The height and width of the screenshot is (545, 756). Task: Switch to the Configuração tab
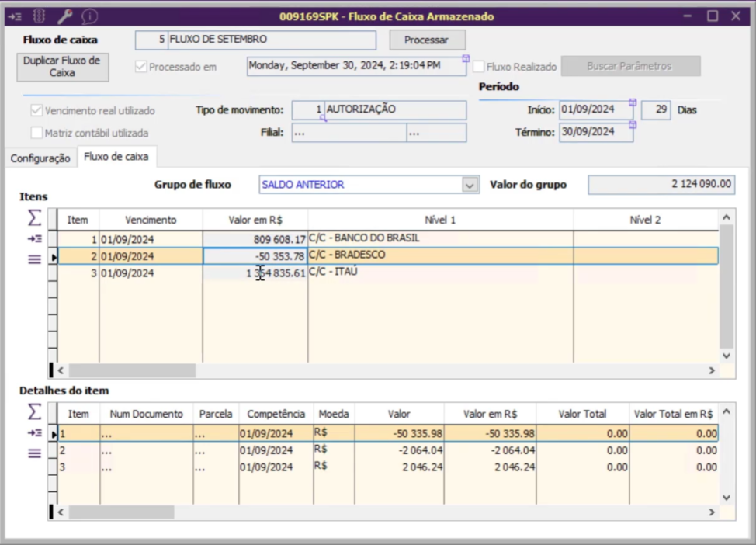coord(40,158)
